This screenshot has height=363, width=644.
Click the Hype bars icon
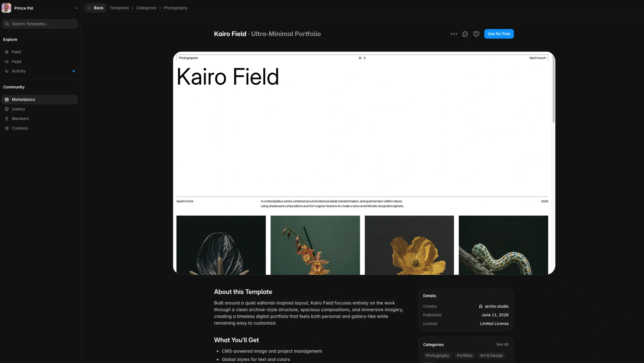[x=7, y=61]
